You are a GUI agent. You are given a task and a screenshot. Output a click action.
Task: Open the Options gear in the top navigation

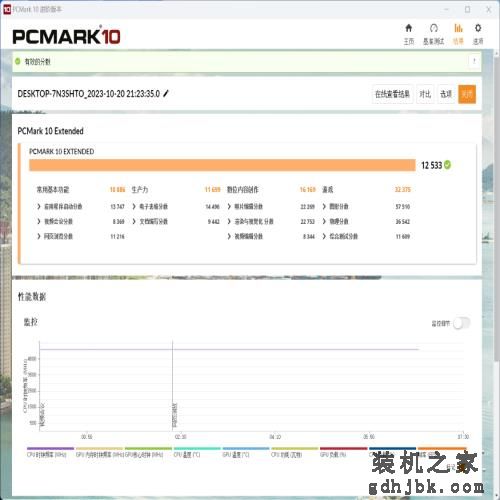point(478,34)
